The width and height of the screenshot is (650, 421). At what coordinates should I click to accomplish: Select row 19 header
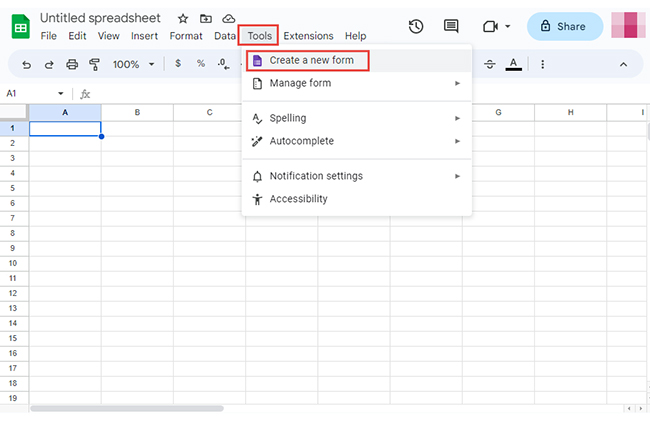point(13,398)
